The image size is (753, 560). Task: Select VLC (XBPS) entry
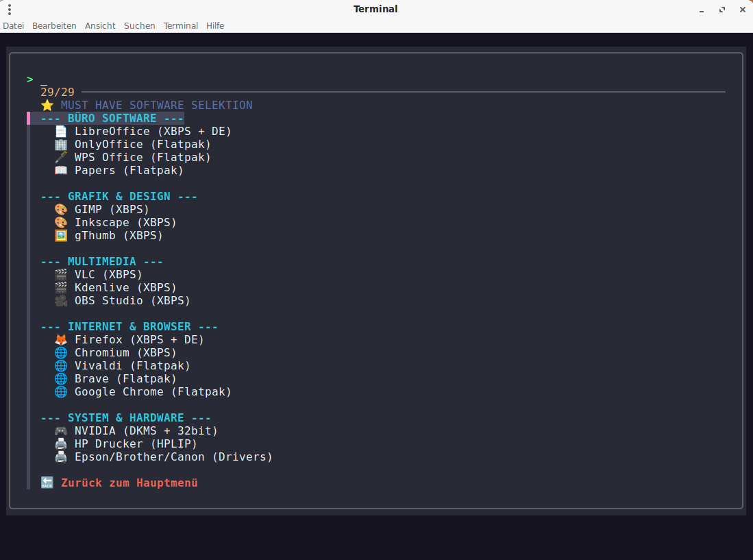click(108, 274)
